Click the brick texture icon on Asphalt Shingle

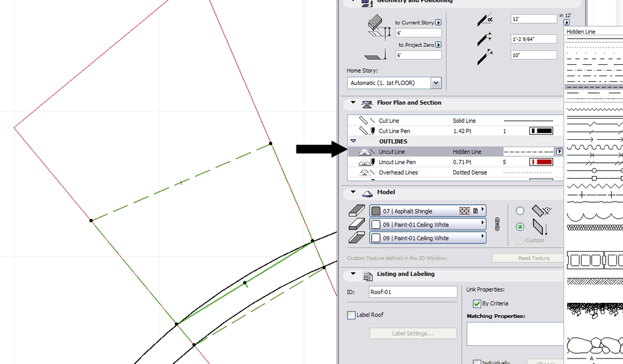point(464,210)
